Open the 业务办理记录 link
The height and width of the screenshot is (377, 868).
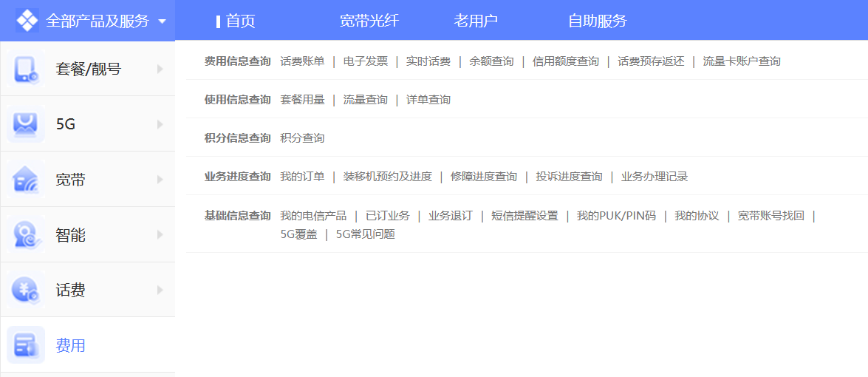655,177
